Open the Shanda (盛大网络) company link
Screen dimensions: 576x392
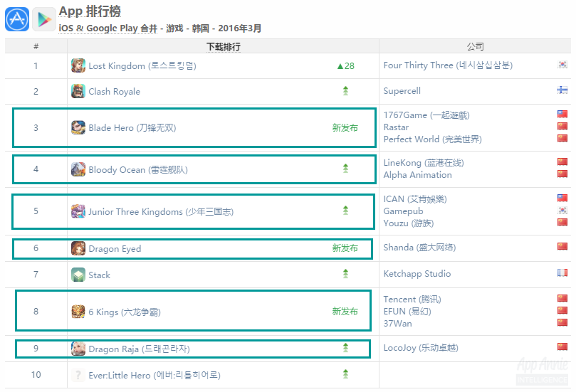pos(419,248)
